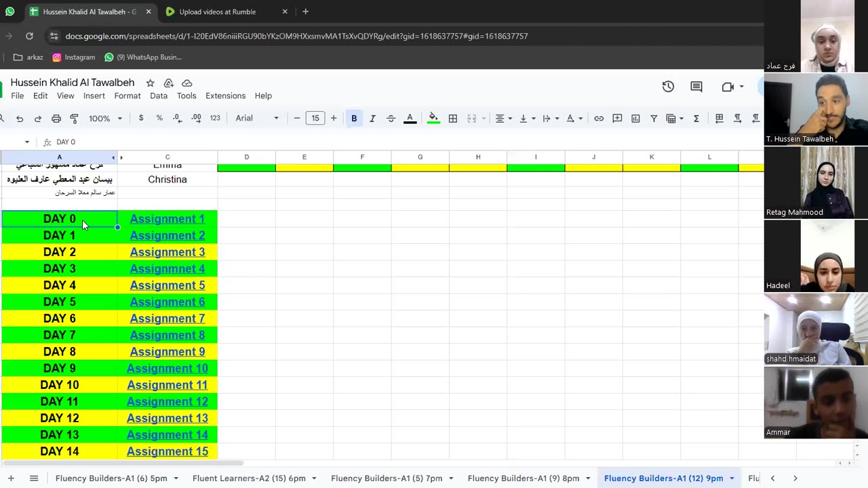Star the document
The image size is (868, 488).
pos(151,83)
